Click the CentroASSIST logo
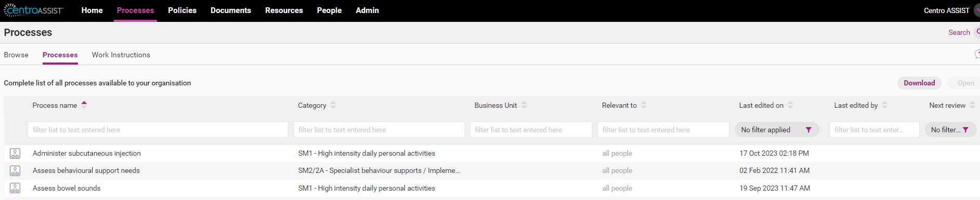Viewport: 980px width, 200px height. pos(34,10)
